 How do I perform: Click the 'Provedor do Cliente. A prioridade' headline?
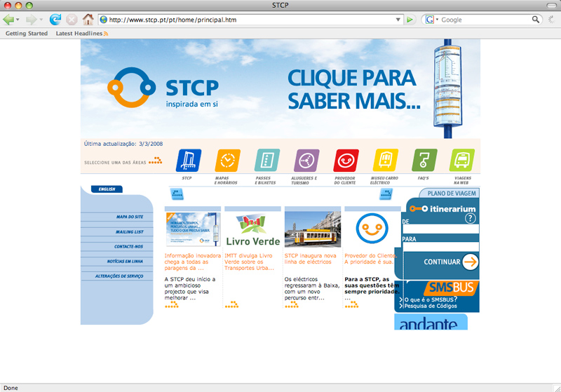pos(370,259)
